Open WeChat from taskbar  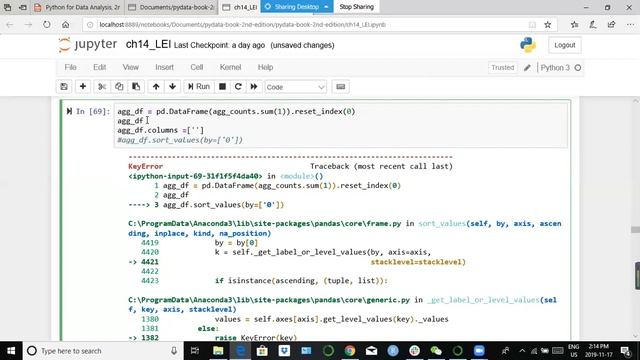pyautogui.click(x=436, y=351)
